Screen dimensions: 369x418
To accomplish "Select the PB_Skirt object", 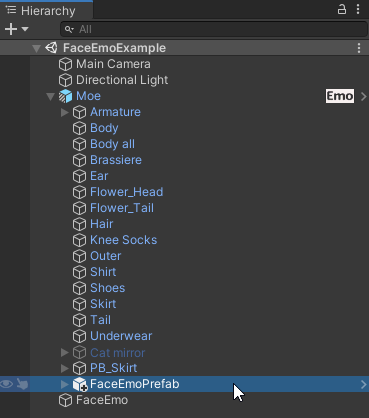I will [x=114, y=368].
